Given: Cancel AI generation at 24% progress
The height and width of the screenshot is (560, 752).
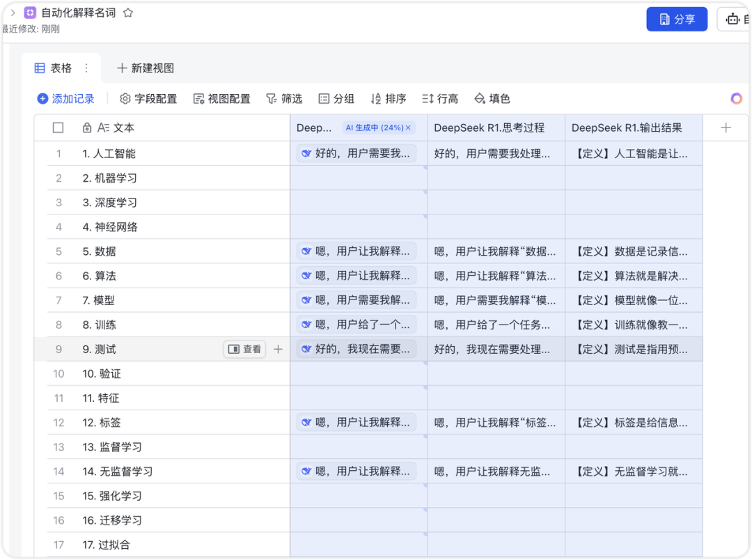Looking at the screenshot, I should (408, 127).
